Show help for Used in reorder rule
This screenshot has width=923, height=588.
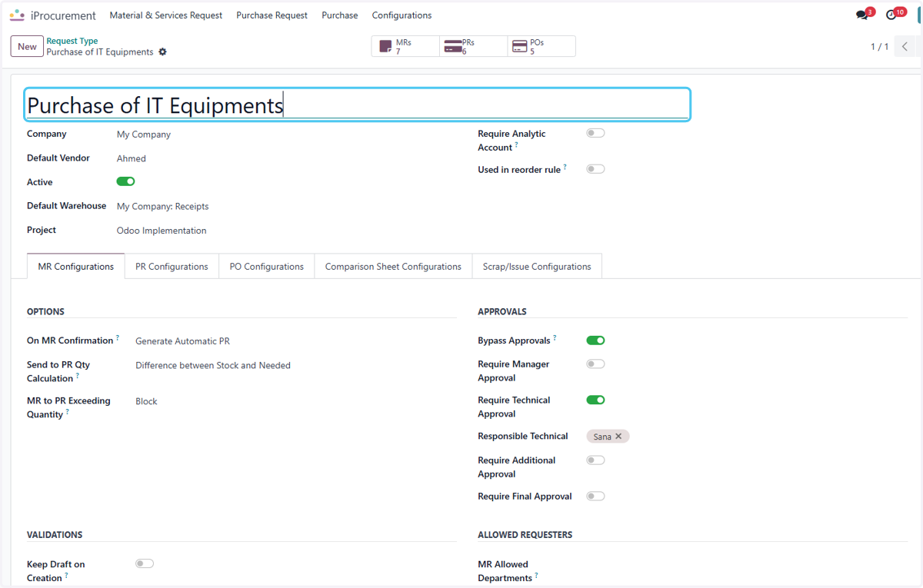coord(565,167)
